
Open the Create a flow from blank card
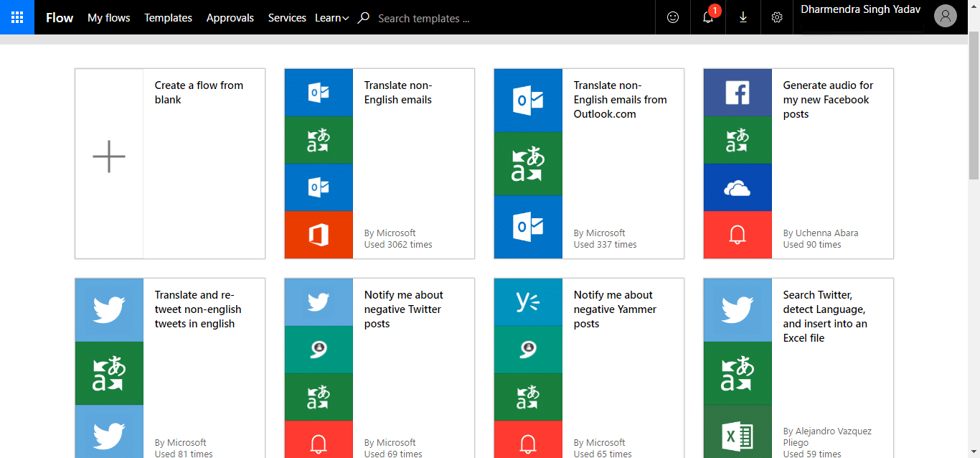(x=170, y=164)
